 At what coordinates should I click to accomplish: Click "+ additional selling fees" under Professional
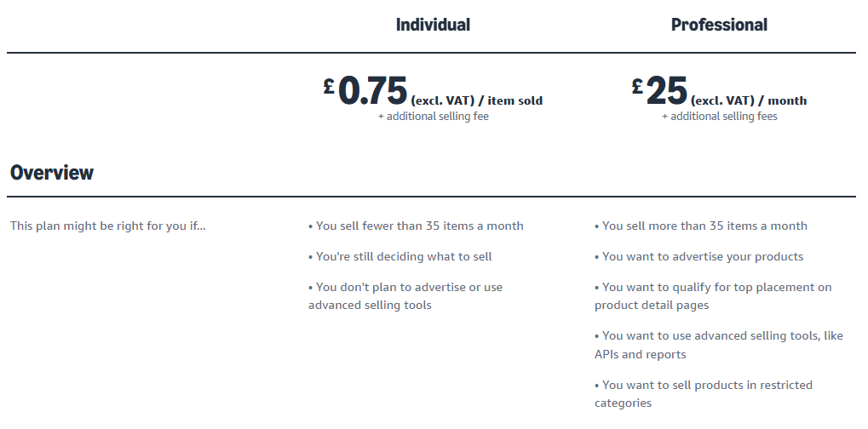click(x=719, y=117)
